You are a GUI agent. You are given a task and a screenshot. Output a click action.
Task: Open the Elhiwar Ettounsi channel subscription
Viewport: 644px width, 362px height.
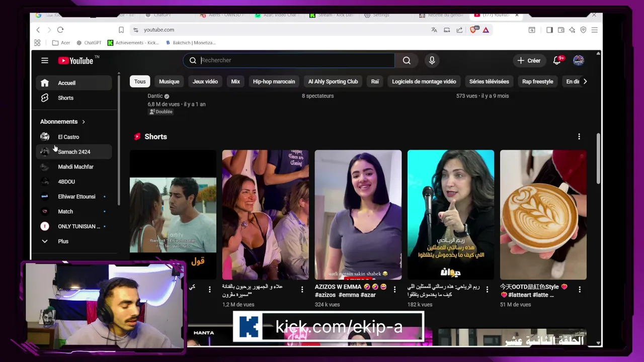[73, 197]
